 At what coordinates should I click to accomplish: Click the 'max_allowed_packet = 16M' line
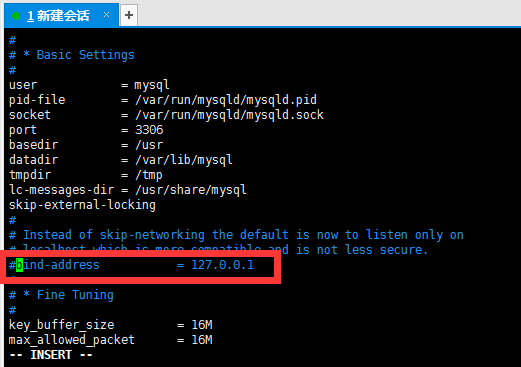point(110,340)
